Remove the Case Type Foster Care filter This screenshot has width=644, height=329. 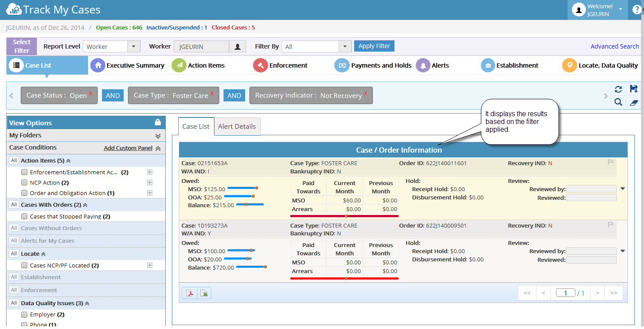(x=212, y=93)
